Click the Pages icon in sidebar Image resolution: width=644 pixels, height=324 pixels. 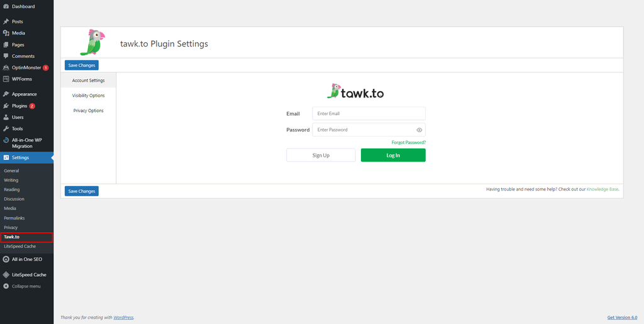pyautogui.click(x=6, y=44)
